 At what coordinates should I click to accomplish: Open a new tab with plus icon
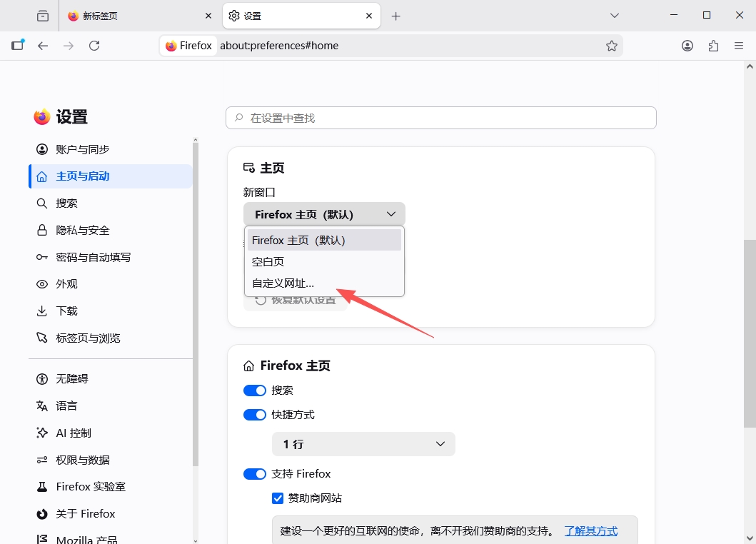click(395, 16)
